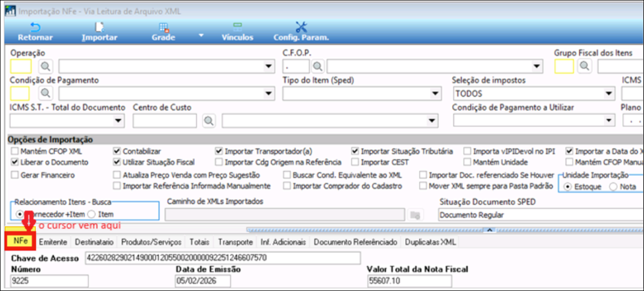644x291 pixels.
Task: Open the Produtos/Serviços tab
Action: coord(151,242)
